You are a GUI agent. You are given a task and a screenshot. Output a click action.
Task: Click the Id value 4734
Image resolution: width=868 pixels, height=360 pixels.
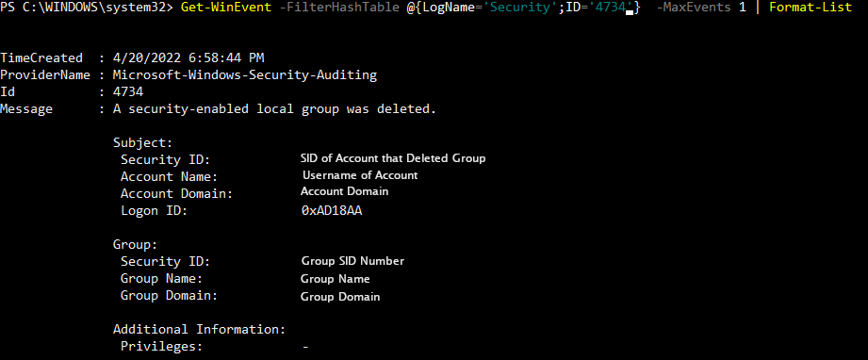pyautogui.click(x=128, y=92)
